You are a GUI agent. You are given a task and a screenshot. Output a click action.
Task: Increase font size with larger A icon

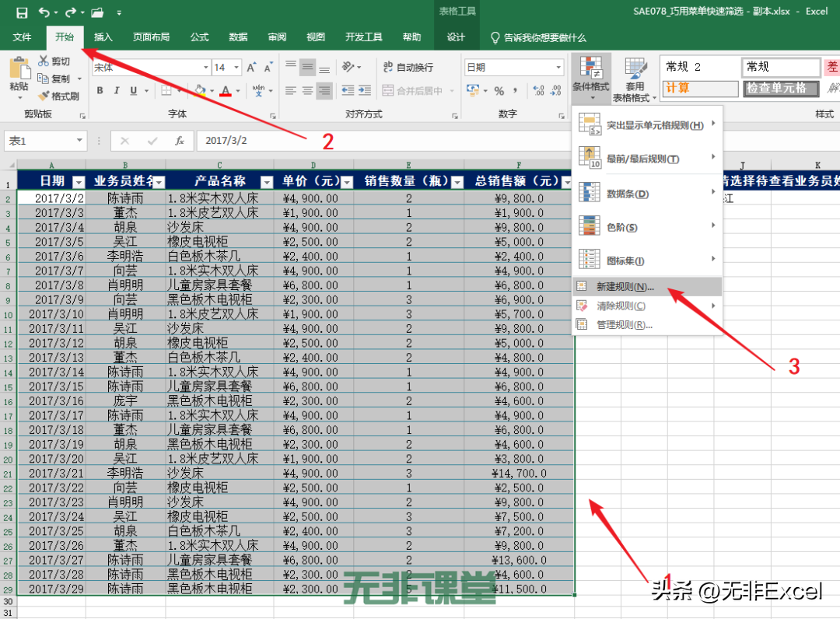[250, 68]
